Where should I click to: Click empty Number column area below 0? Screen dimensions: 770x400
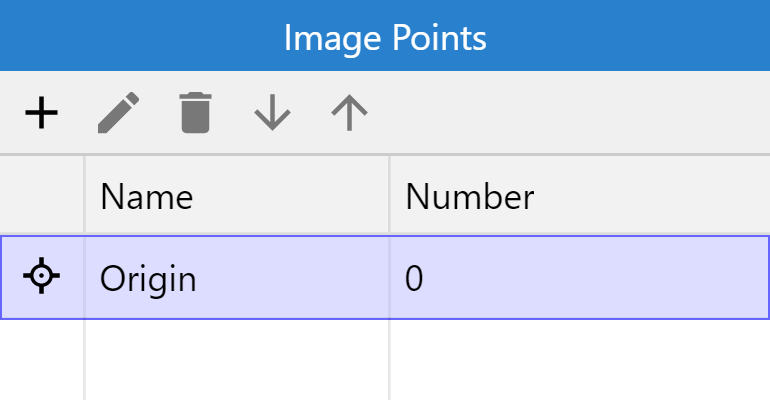[580, 360]
